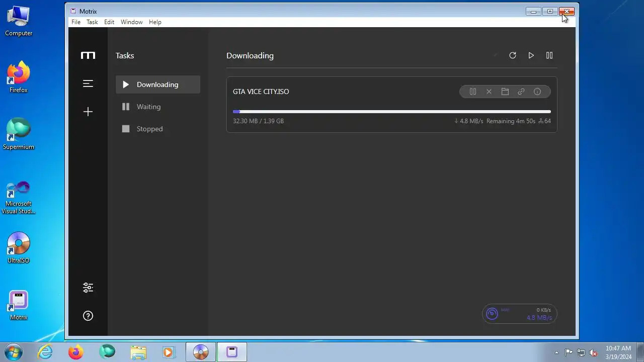Screen dimensions: 644x362
Task: Open the Window menu
Action: click(x=131, y=22)
